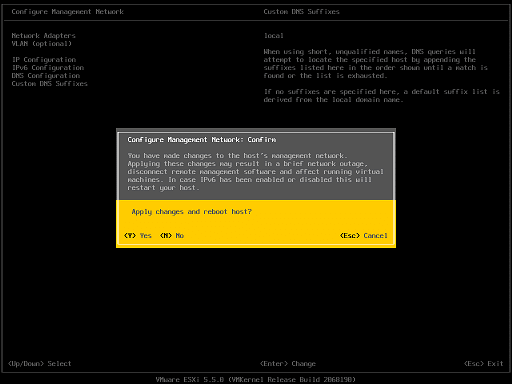This screenshot has height=384, width=512.
Task: Click 'Apply changes and reboot host?' prompt
Action: coord(192,212)
